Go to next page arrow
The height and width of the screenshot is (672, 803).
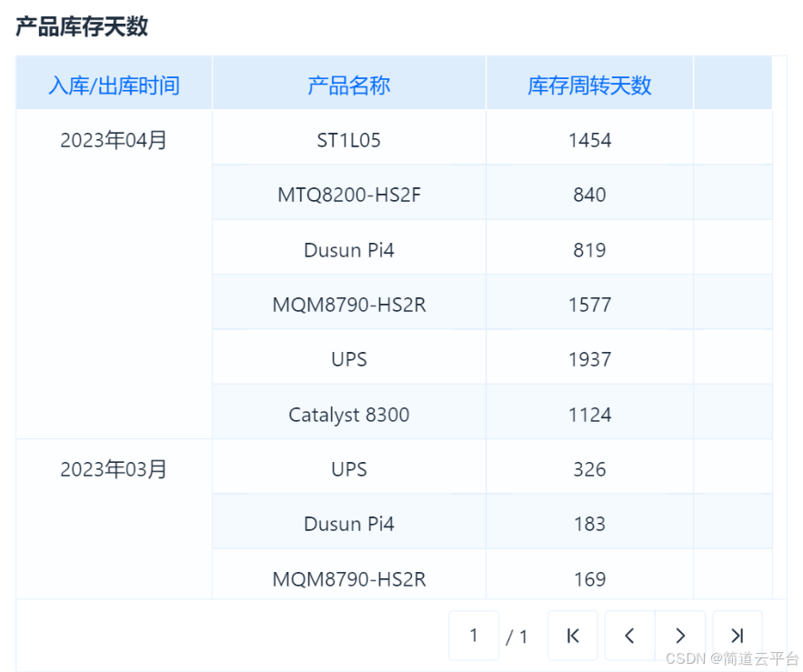(x=680, y=636)
